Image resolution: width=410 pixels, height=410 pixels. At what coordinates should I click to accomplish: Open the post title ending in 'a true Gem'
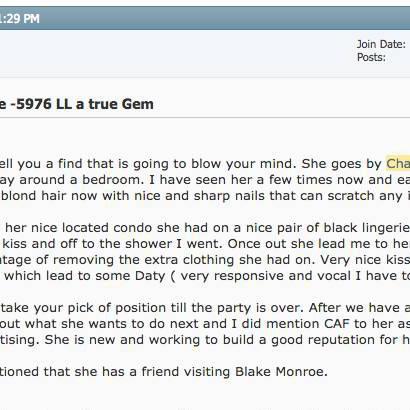(77, 104)
